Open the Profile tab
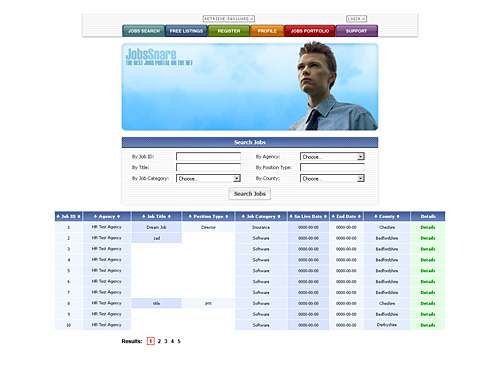Image resolution: width=500 pixels, height=375 pixels. tap(267, 31)
